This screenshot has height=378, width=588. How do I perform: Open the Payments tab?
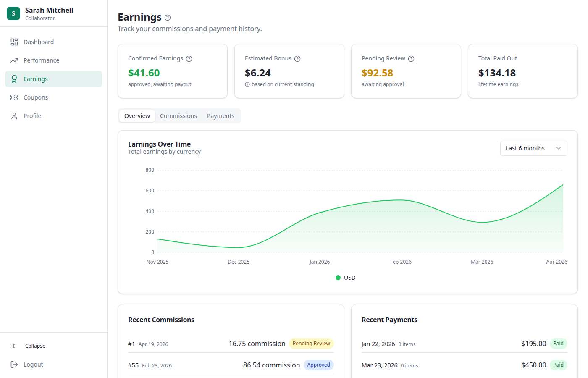tap(220, 115)
